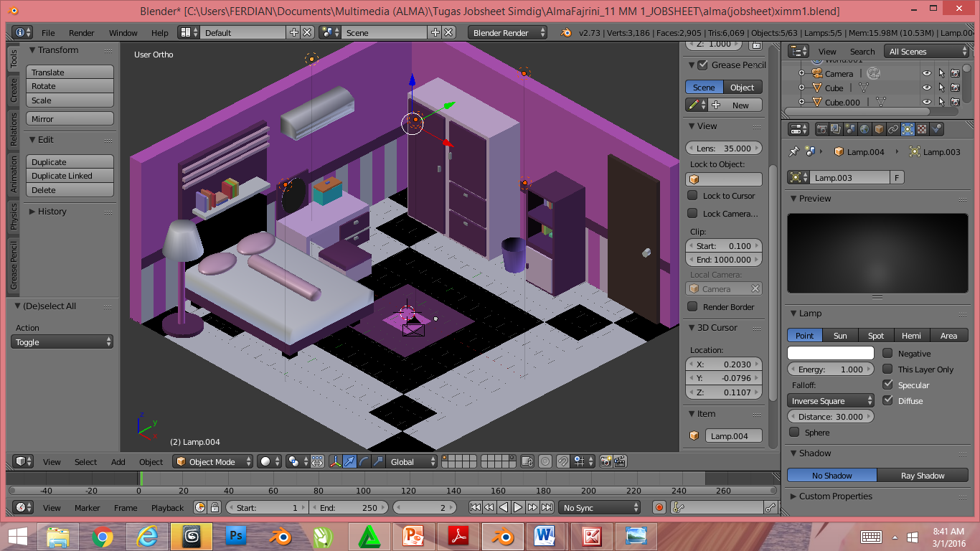Open the Object Mode dropdown
This screenshot has width=980, height=551.
212,461
